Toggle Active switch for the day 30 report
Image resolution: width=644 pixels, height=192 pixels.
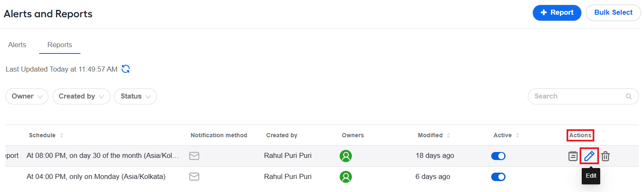pos(498,156)
